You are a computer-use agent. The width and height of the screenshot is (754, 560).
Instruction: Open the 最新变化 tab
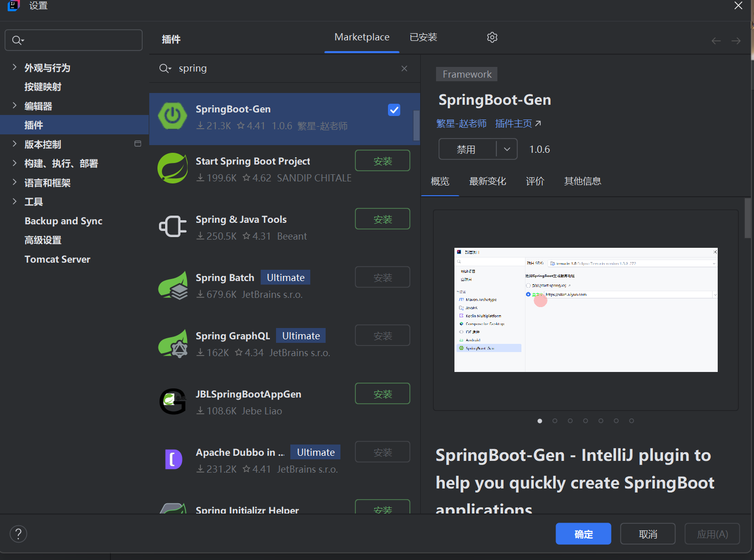tap(488, 181)
